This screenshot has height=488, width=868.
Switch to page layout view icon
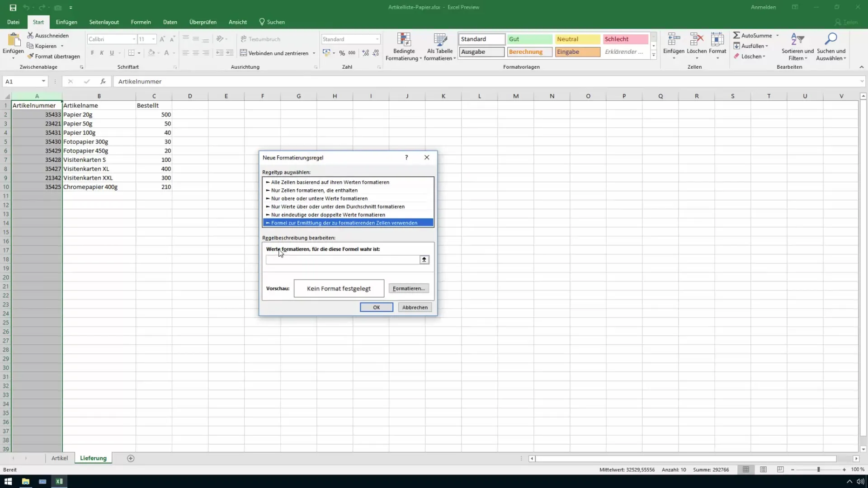tap(763, 469)
